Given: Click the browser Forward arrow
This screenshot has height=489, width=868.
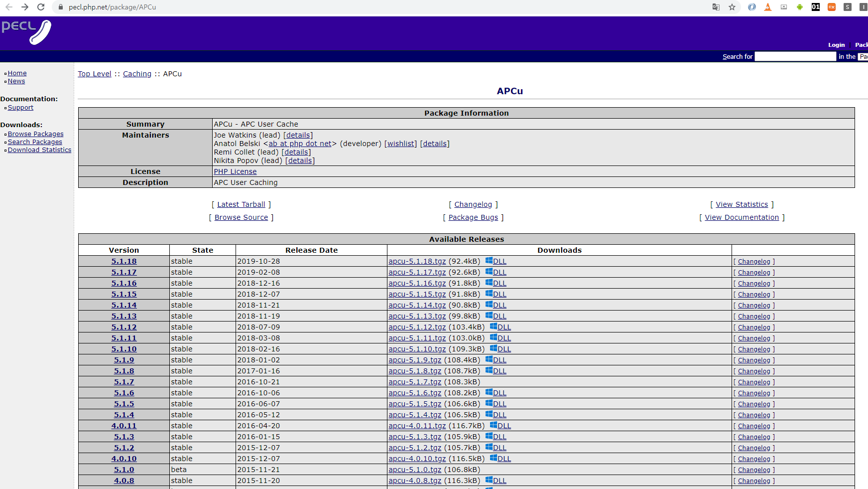Looking at the screenshot, I should (25, 7).
